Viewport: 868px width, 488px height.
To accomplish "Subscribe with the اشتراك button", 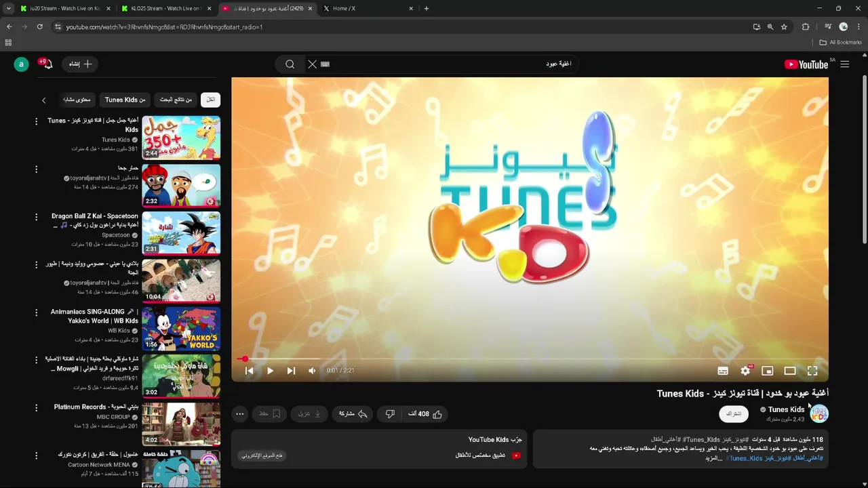I will [x=734, y=413].
